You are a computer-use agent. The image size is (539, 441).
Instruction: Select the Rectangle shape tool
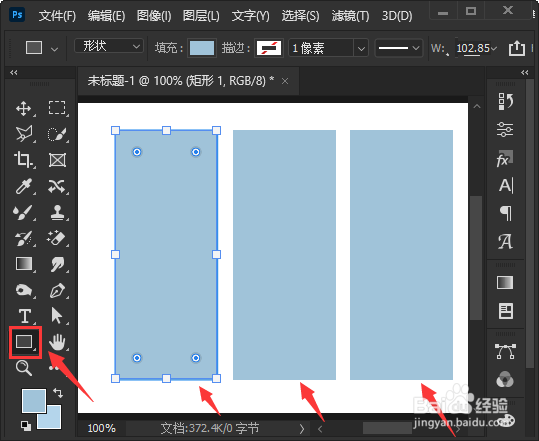pyautogui.click(x=24, y=342)
